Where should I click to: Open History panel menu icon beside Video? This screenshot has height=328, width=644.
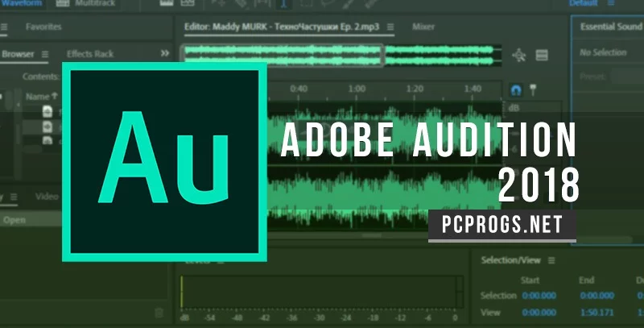14,197
